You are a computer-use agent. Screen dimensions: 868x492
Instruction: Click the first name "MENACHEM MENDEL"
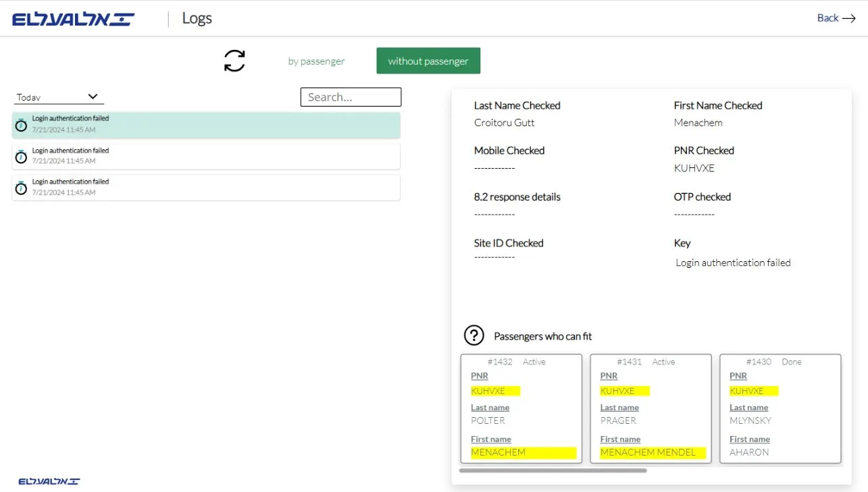tap(653, 452)
